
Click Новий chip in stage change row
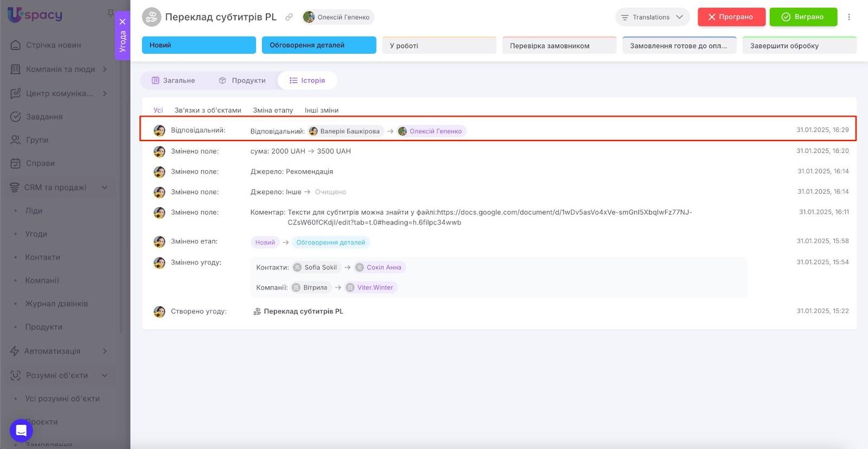[x=265, y=242]
